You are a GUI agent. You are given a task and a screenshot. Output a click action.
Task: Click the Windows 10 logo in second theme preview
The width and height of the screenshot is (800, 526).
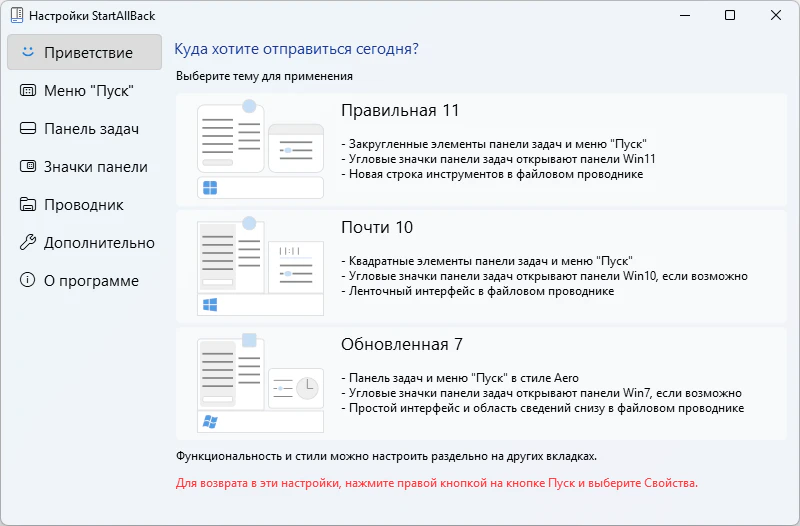[x=210, y=305]
